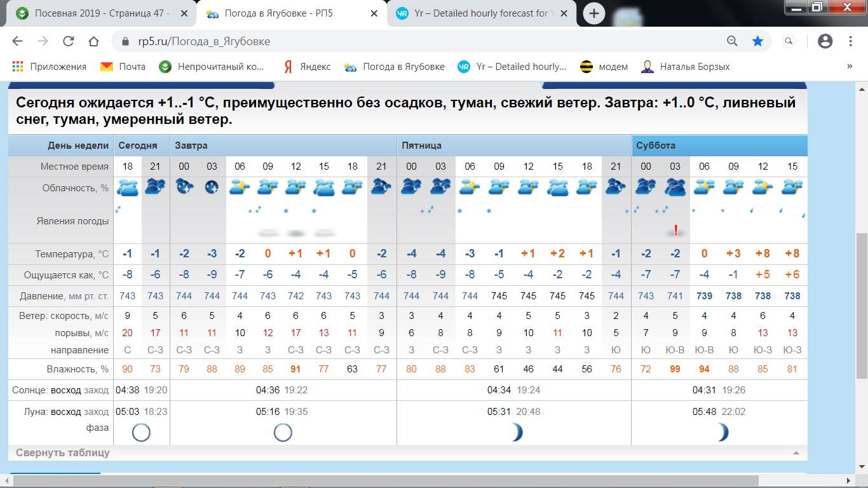Open the Приложения apps shortcut
The image size is (868, 488).
[50, 67]
